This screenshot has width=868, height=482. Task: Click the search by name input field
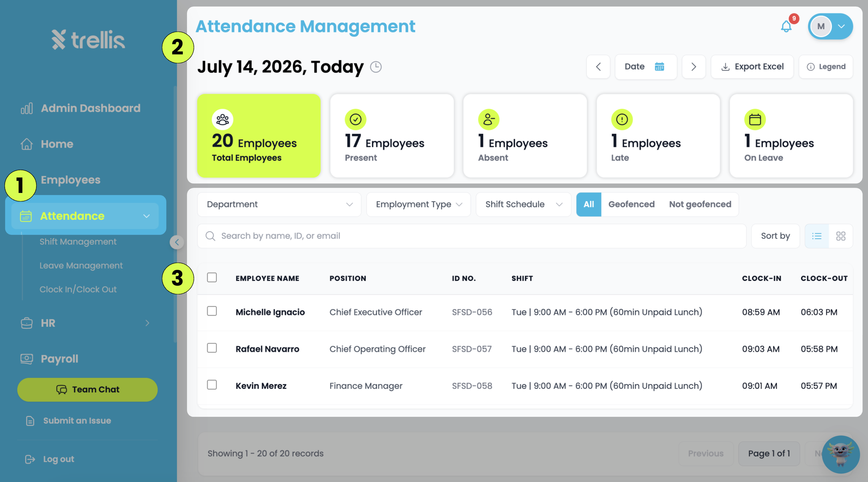pyautogui.click(x=472, y=236)
